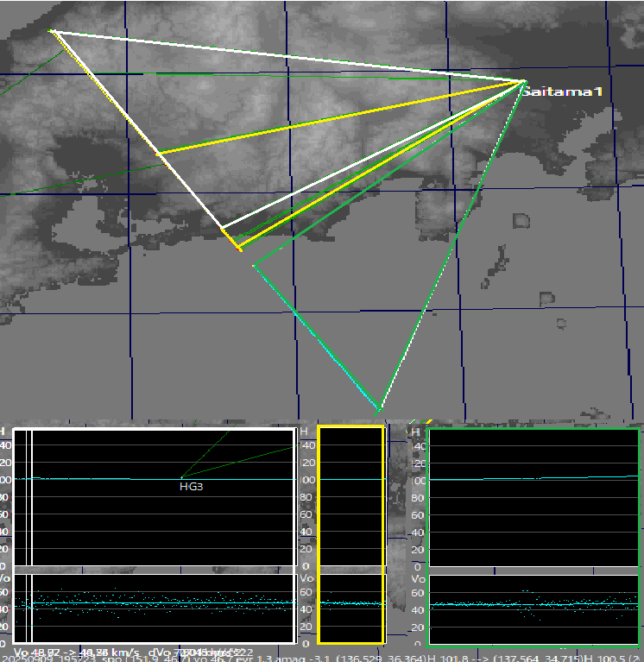
Task: Click the white-bordered velocity scatter plot
Action: (x=155, y=608)
